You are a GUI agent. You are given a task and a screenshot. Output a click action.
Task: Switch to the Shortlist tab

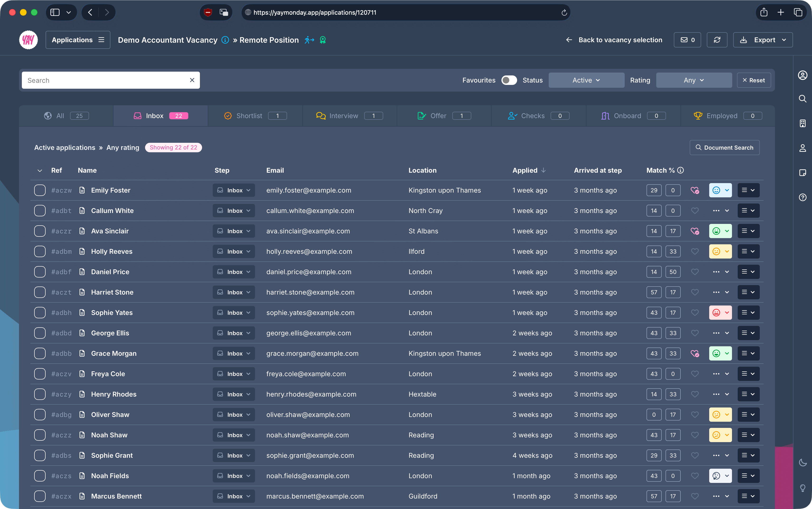249,116
